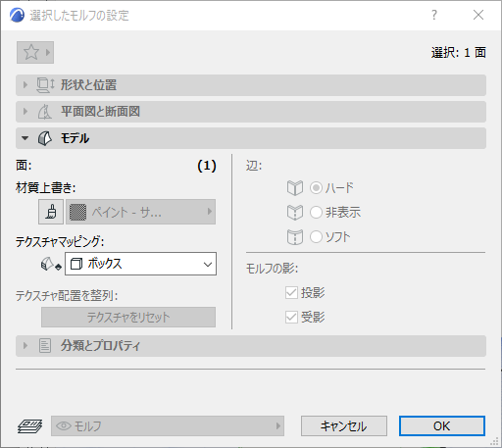
Task: Click the モデル panel morph icon
Action: click(45, 138)
